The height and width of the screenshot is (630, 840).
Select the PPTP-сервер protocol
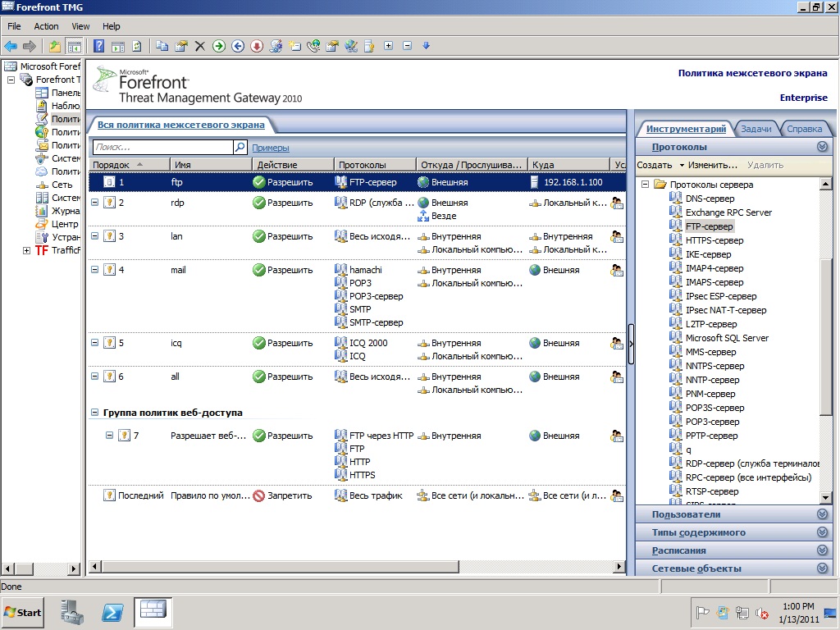(711, 435)
